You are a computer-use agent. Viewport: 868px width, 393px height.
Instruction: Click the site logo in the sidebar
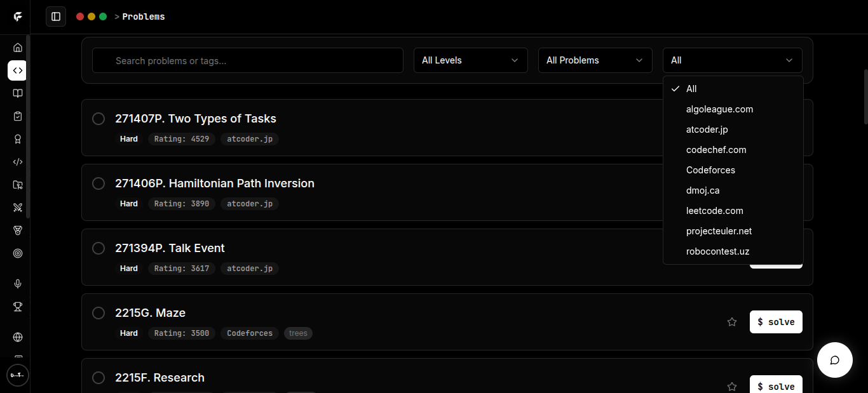tap(18, 17)
